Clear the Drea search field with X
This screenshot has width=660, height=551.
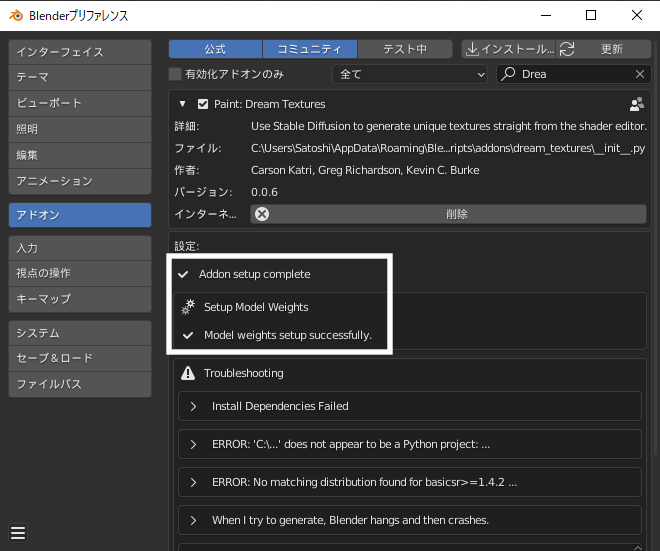coord(640,74)
